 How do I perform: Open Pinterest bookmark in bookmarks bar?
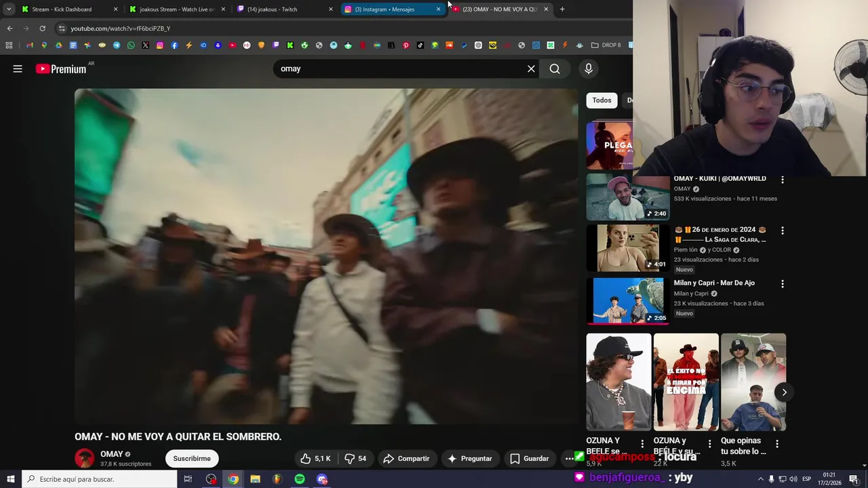[406, 45]
